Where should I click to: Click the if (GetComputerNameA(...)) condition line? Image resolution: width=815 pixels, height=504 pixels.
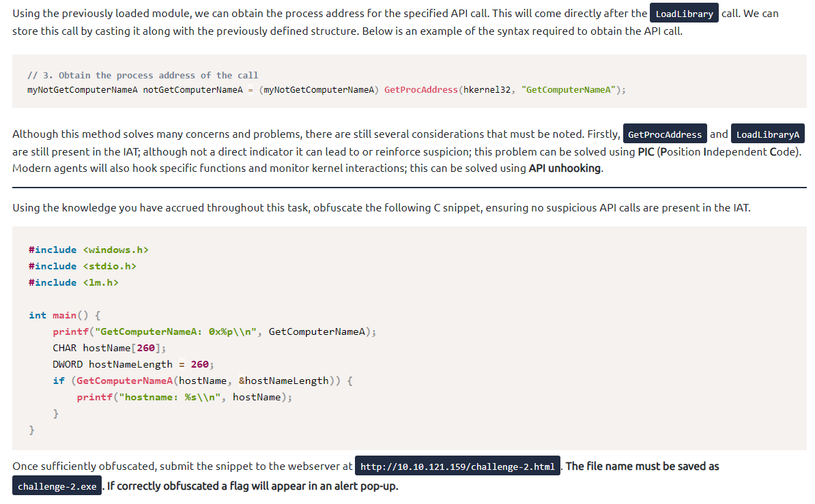(x=202, y=381)
